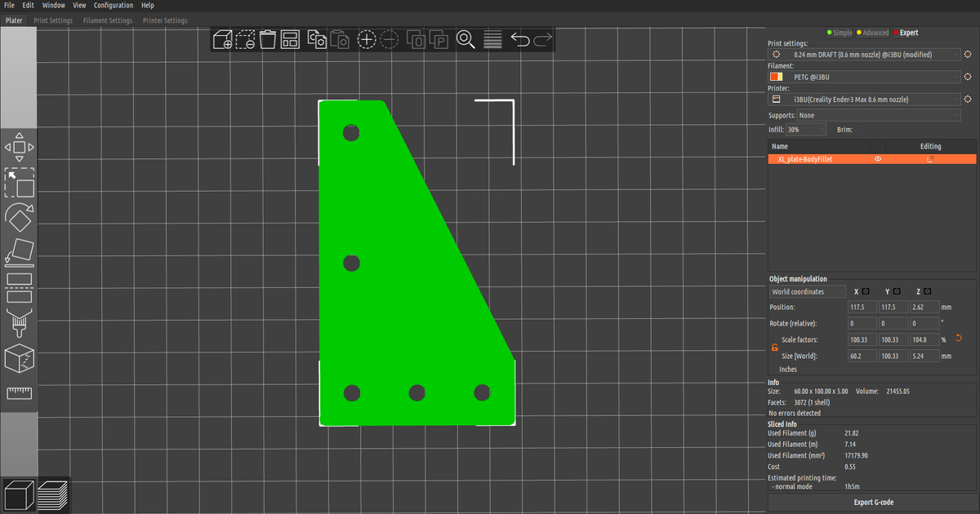Image resolution: width=980 pixels, height=514 pixels.
Task: Open the search magnifier tool
Action: pos(465,38)
